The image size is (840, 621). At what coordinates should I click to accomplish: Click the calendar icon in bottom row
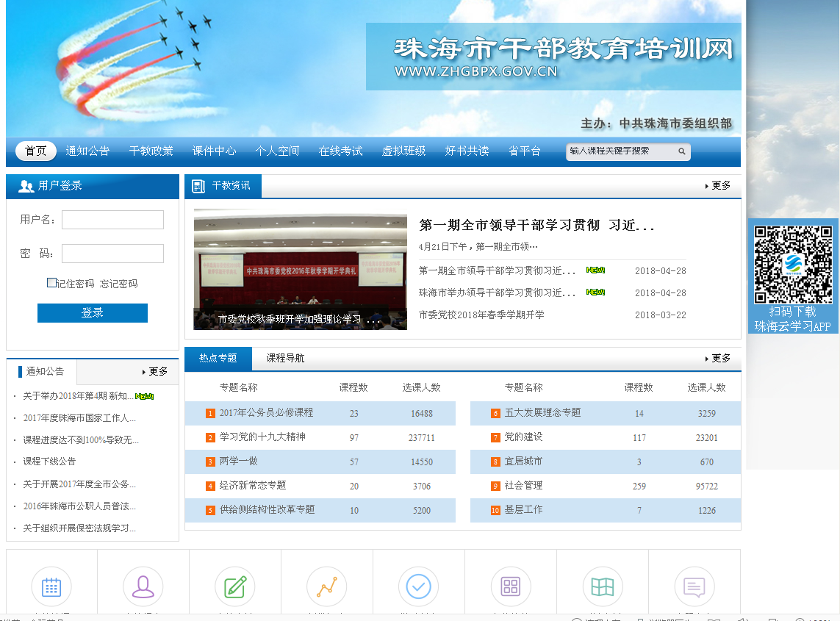click(51, 586)
